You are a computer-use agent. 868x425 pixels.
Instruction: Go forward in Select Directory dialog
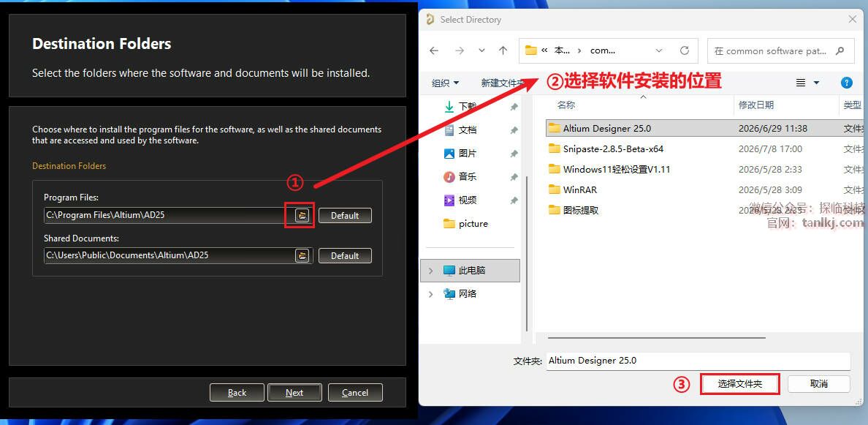[x=460, y=50]
